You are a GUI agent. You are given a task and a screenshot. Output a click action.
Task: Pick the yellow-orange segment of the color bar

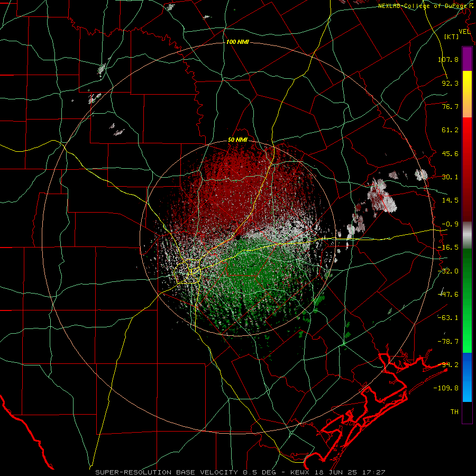467,94
